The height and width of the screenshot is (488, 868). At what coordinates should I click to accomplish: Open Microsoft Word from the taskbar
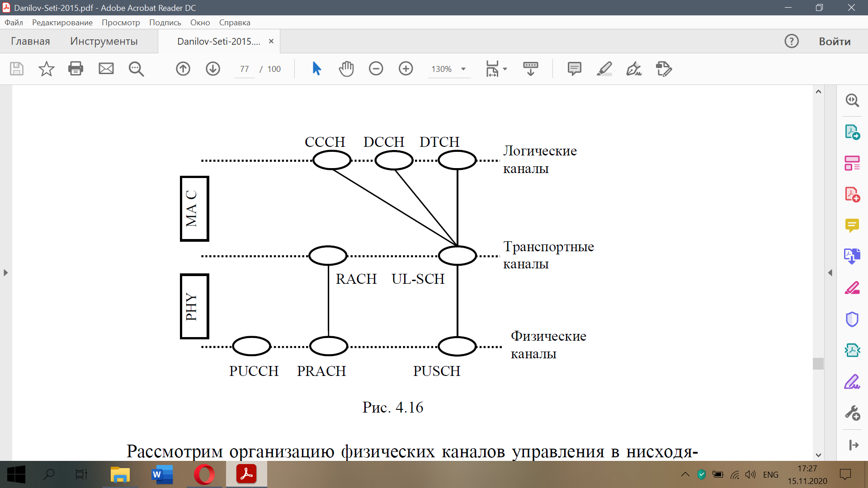162,474
